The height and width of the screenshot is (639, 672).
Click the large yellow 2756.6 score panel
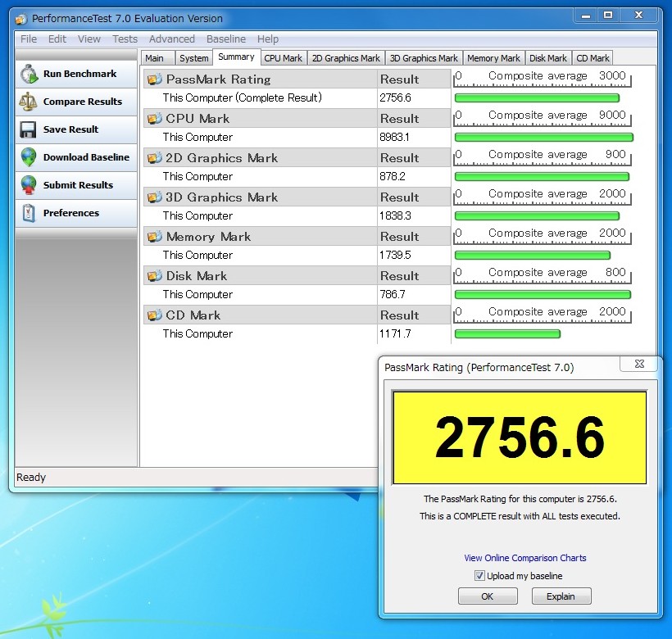[520, 437]
